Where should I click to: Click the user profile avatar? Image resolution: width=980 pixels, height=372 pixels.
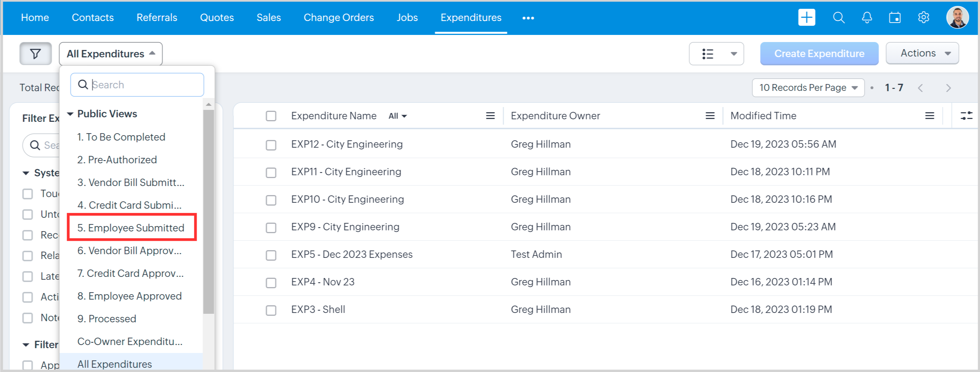tap(957, 18)
